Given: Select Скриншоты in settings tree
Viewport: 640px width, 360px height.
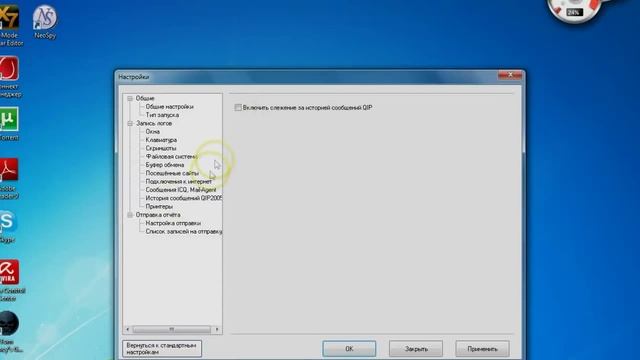Looking at the screenshot, I should (161, 148).
